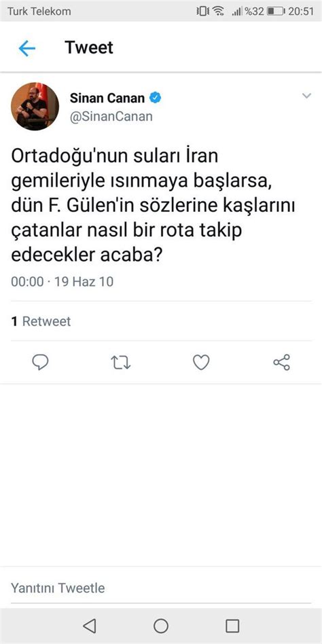Viewport: 322px width, 644px height.
Task: Open recent apps square button
Action: click(232, 626)
